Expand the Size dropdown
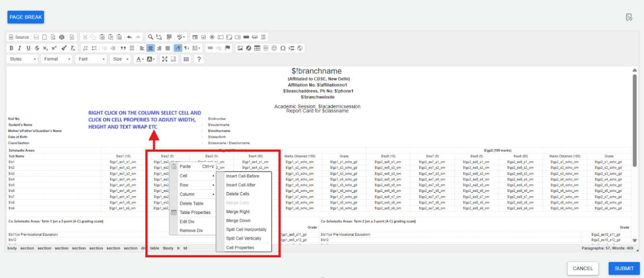644x278 pixels. point(121,59)
